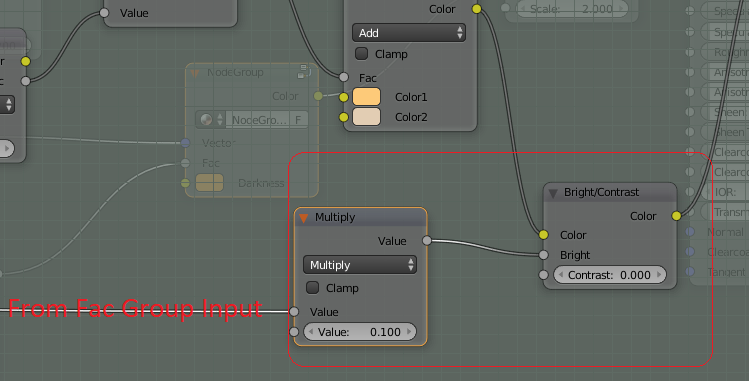Click the Color1 input socket
The height and width of the screenshot is (381, 749).
(344, 97)
